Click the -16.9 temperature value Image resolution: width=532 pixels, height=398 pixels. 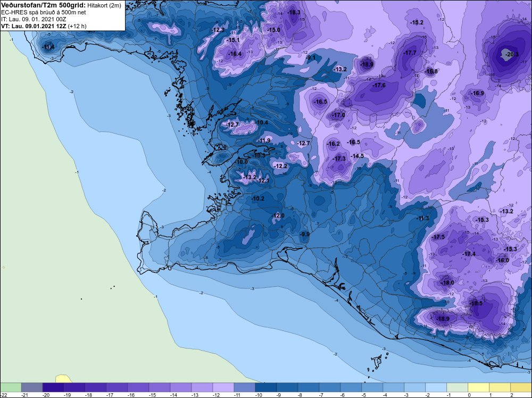[x=477, y=93]
